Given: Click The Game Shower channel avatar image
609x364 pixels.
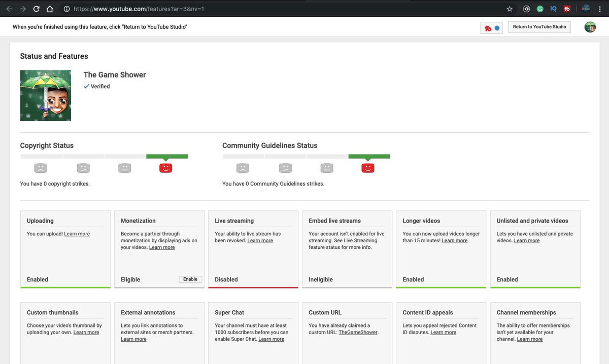Looking at the screenshot, I should (46, 95).
